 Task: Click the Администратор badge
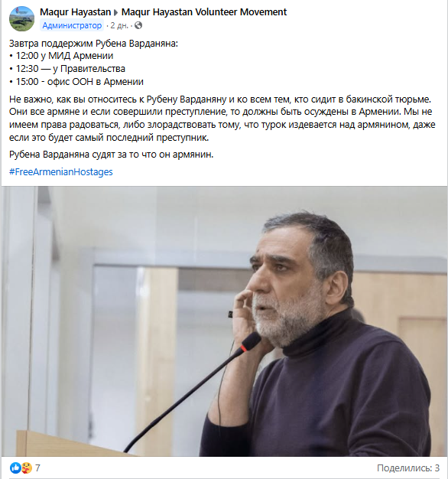point(72,25)
